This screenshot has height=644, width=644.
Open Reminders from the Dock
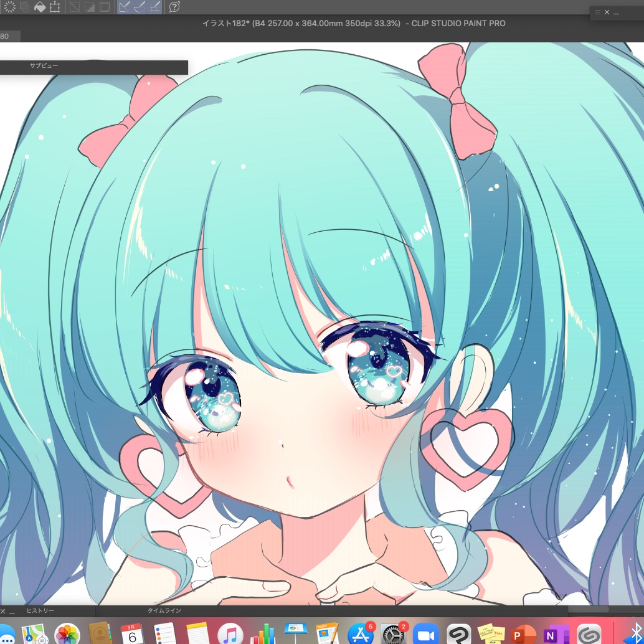164,634
